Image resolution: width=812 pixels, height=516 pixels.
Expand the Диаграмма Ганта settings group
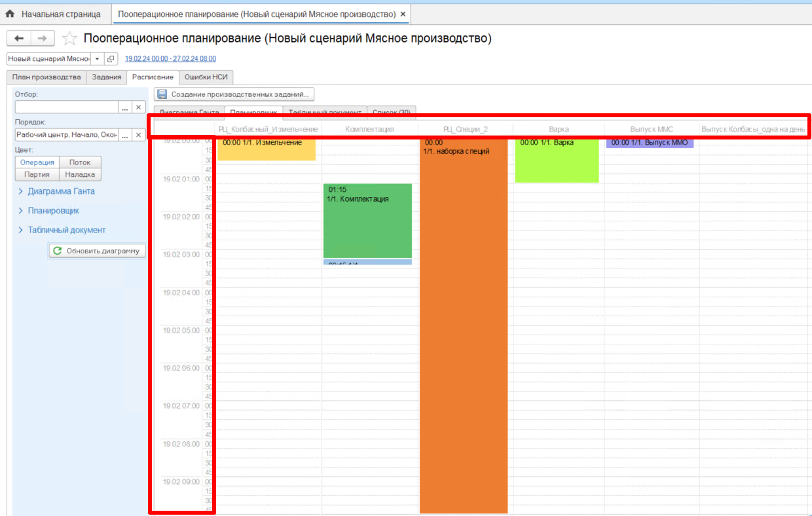click(61, 191)
